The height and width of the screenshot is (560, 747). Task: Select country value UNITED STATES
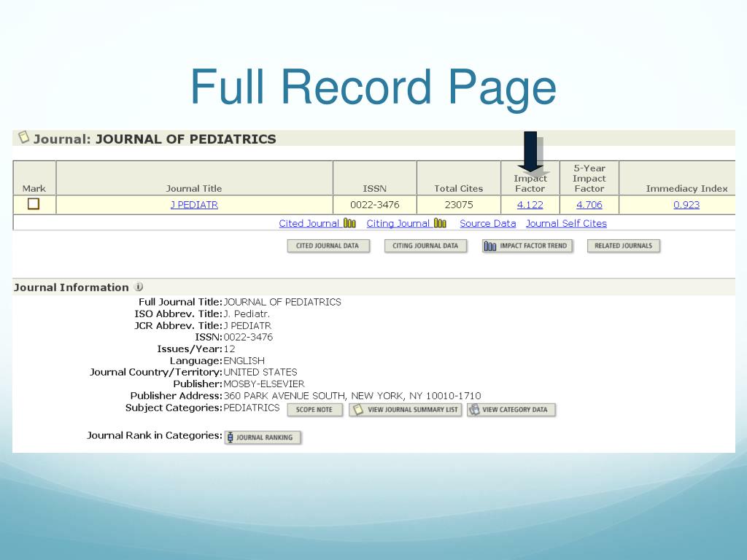coord(260,372)
